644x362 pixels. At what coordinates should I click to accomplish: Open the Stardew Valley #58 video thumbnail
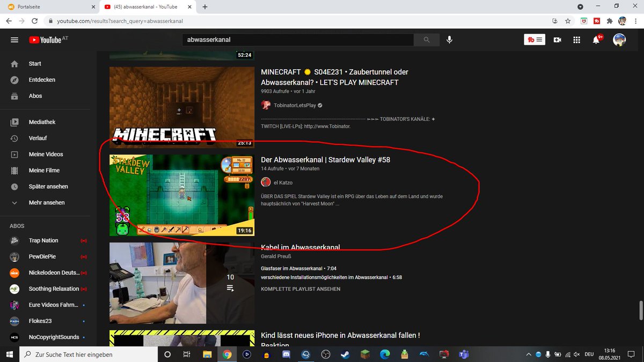pos(182,195)
